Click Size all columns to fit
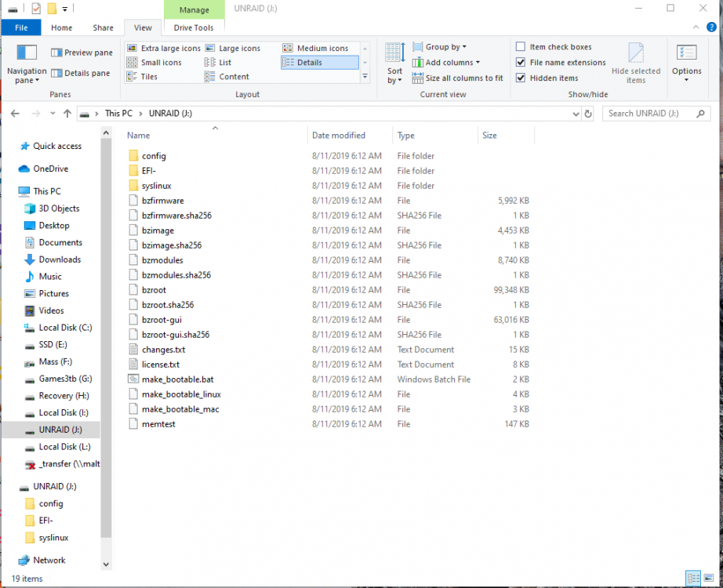This screenshot has height=588, width=723. point(457,78)
